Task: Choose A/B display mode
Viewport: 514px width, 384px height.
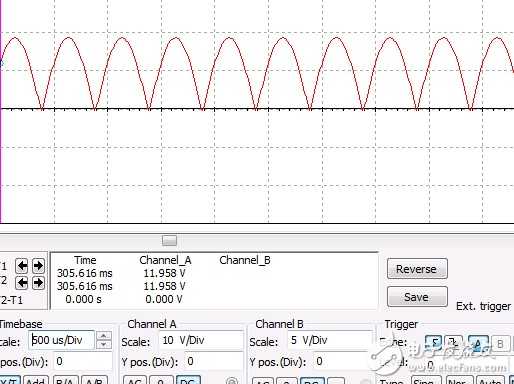Action: (95, 380)
